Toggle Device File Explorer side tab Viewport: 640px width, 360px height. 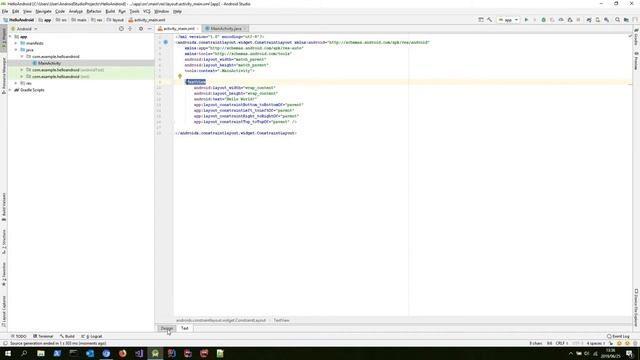(636, 308)
